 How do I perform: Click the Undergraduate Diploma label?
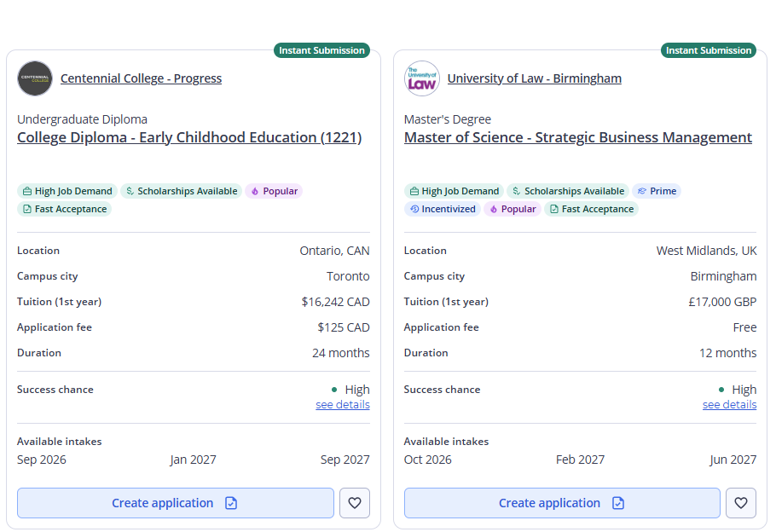pyautogui.click(x=82, y=119)
